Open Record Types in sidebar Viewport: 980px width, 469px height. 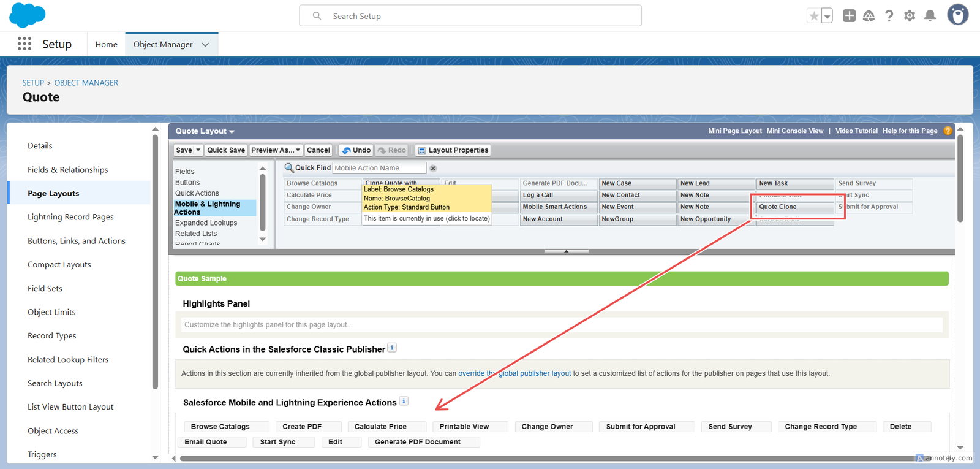point(51,336)
